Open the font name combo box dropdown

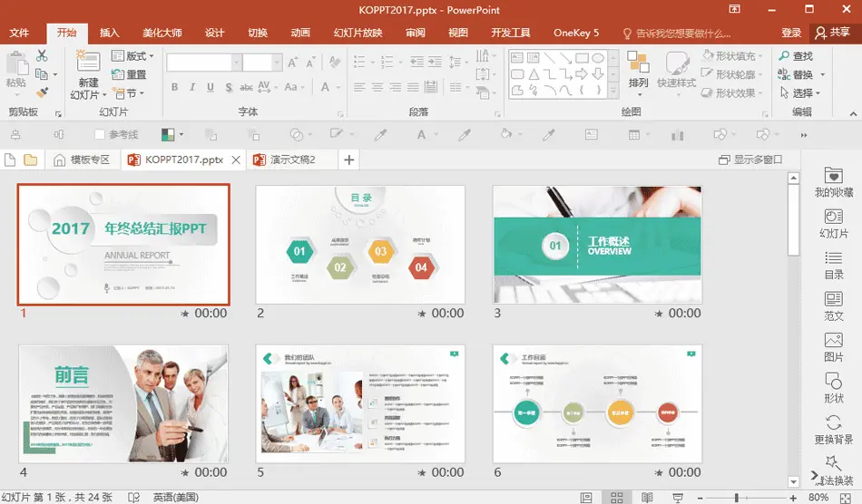[237, 62]
